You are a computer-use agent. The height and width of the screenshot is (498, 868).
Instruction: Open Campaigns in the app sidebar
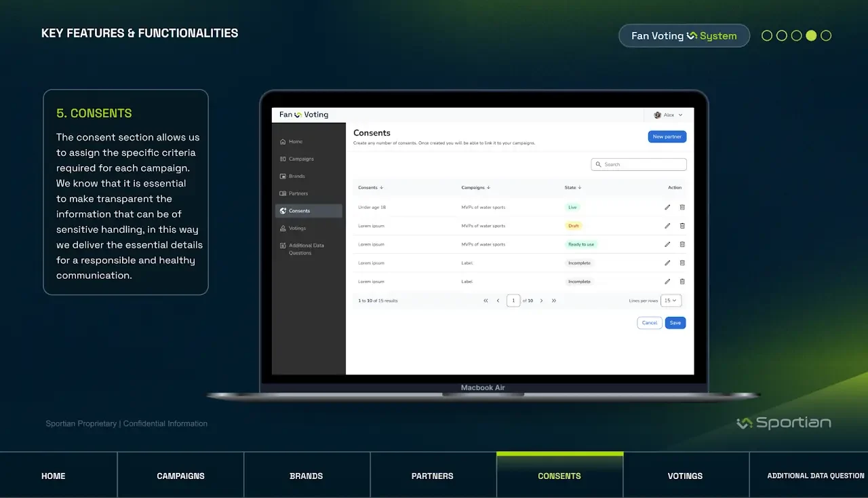pos(301,159)
